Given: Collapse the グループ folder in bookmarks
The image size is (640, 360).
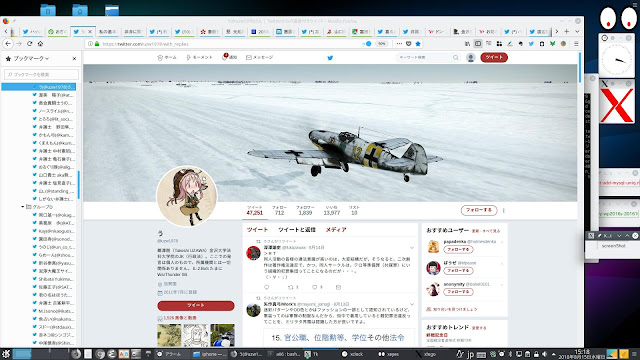Looking at the screenshot, I should coord(22,207).
